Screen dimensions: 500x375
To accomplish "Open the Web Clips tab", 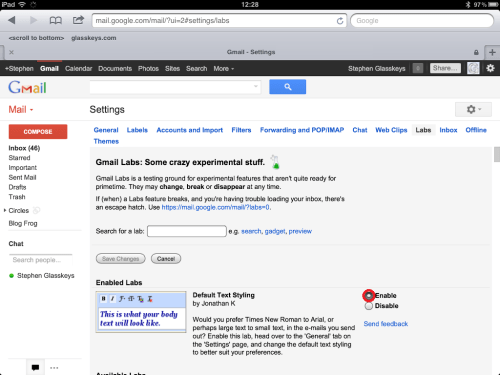I will tap(391, 130).
